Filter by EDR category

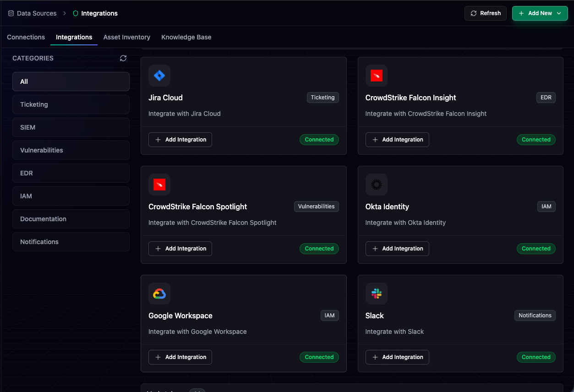coord(71,173)
